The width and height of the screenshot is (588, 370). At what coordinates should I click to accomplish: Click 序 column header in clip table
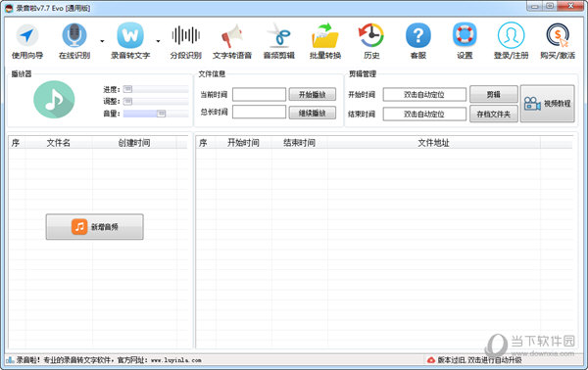point(206,143)
